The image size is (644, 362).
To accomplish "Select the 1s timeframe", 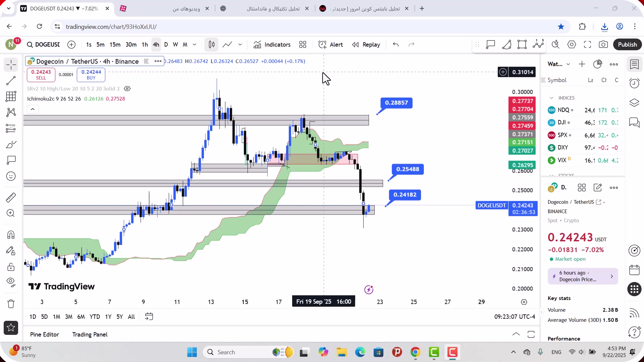I will point(89,45).
